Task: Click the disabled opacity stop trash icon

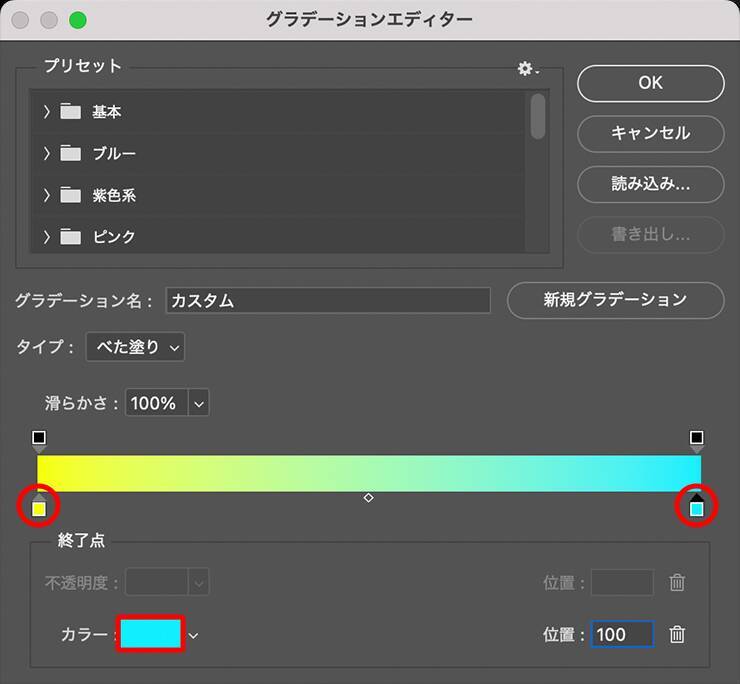Action: [x=677, y=582]
